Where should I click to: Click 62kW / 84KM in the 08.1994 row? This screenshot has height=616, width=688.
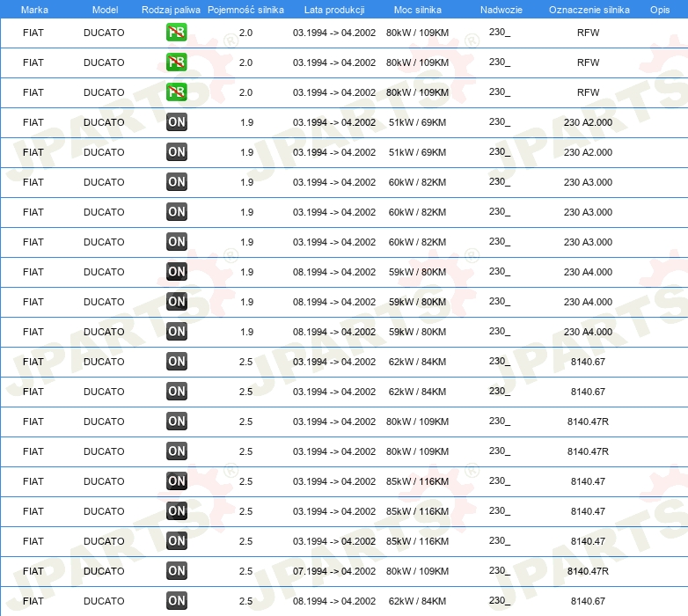417,601
